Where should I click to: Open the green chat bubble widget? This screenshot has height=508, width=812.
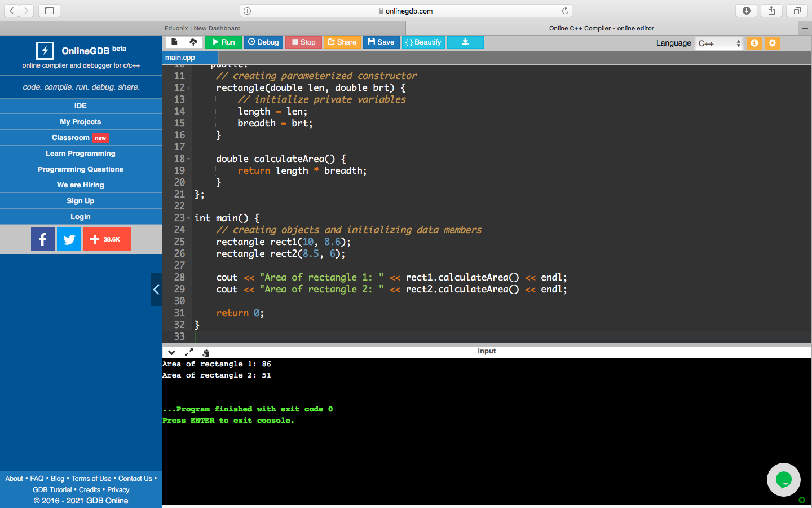pos(783,480)
